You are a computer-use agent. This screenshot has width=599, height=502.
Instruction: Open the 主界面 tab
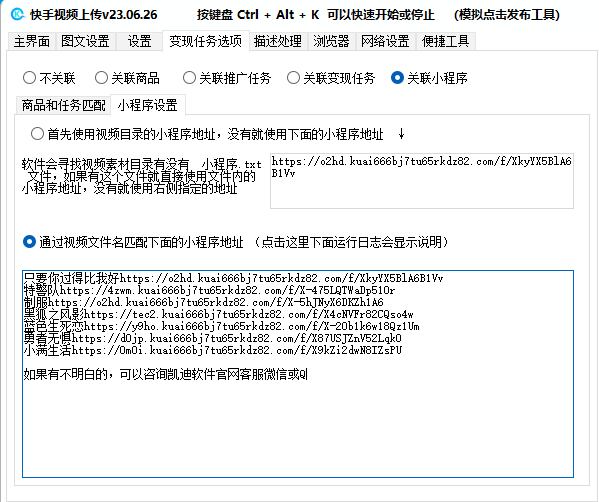[32, 41]
